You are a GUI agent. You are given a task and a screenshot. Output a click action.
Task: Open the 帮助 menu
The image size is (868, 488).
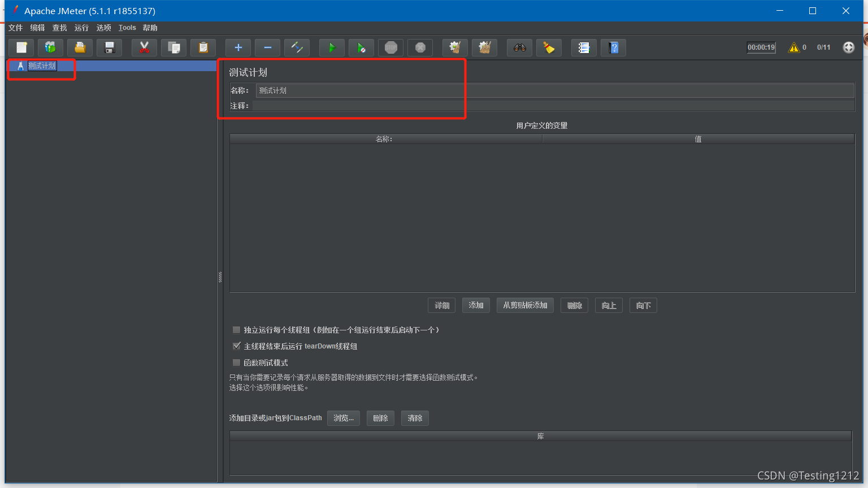(x=150, y=28)
